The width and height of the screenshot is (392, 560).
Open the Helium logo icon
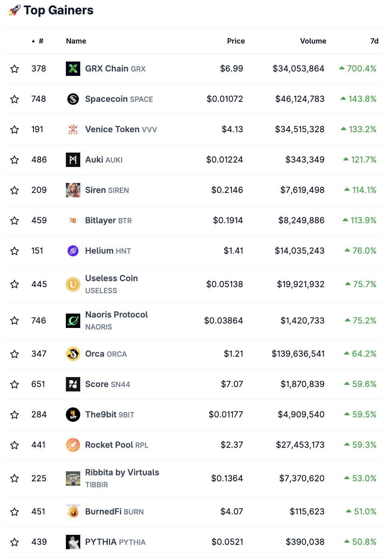pyautogui.click(x=73, y=250)
